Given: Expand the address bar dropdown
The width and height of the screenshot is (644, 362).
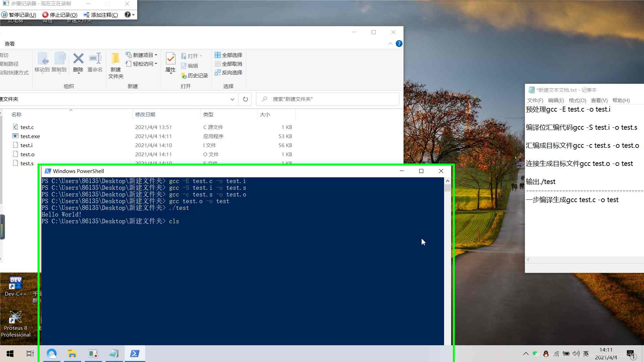Looking at the screenshot, I should coord(232,99).
